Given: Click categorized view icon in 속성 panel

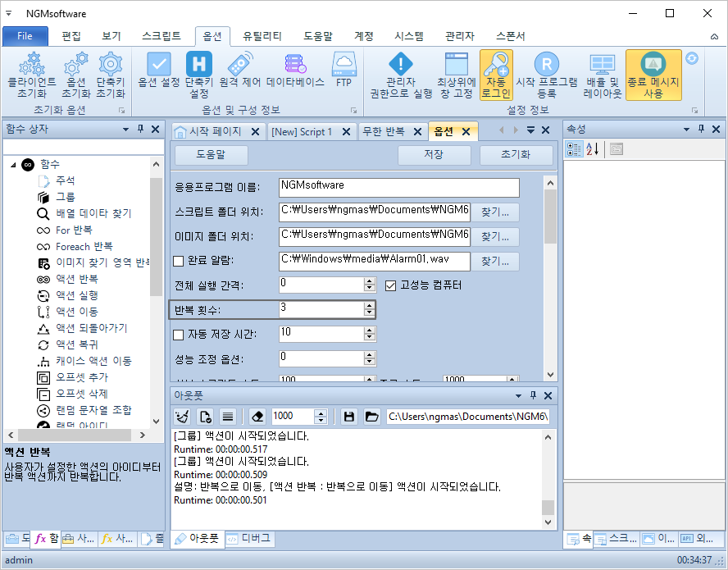Looking at the screenshot, I should 574,149.
